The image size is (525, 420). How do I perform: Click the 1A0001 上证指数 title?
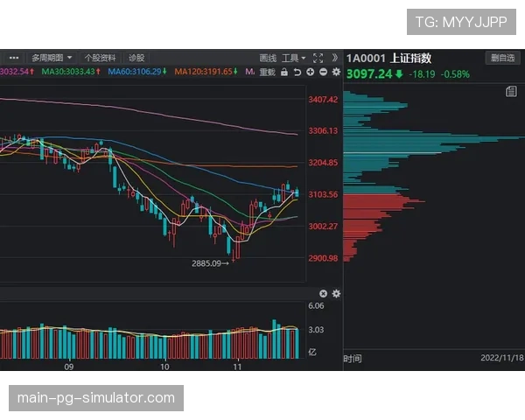tap(388, 59)
